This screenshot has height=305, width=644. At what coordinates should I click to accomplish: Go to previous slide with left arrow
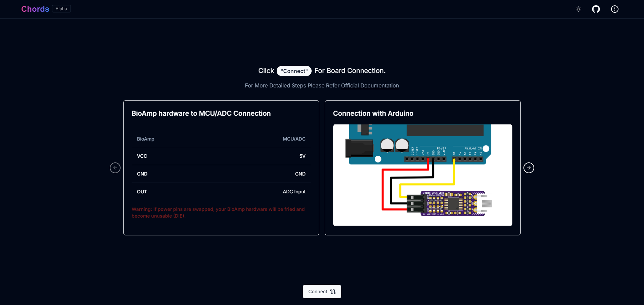point(115,168)
